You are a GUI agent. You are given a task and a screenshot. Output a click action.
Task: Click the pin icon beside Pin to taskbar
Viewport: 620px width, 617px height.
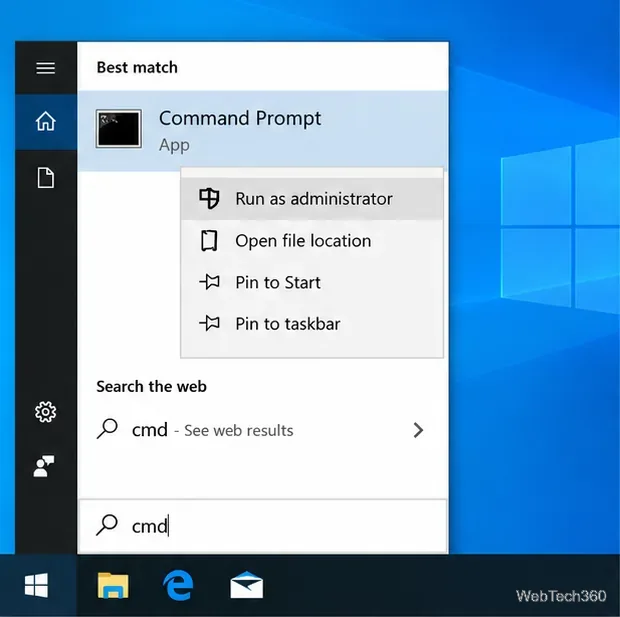coord(210,324)
